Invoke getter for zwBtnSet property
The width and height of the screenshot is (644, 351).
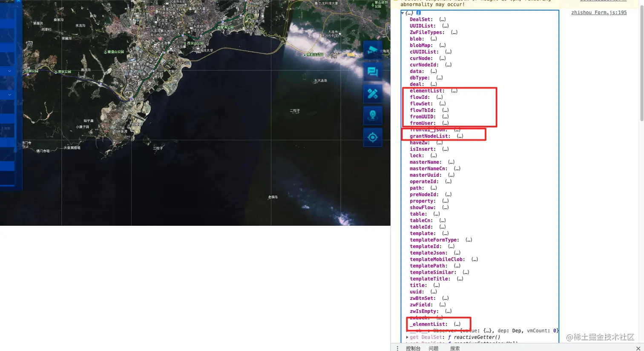point(446,298)
